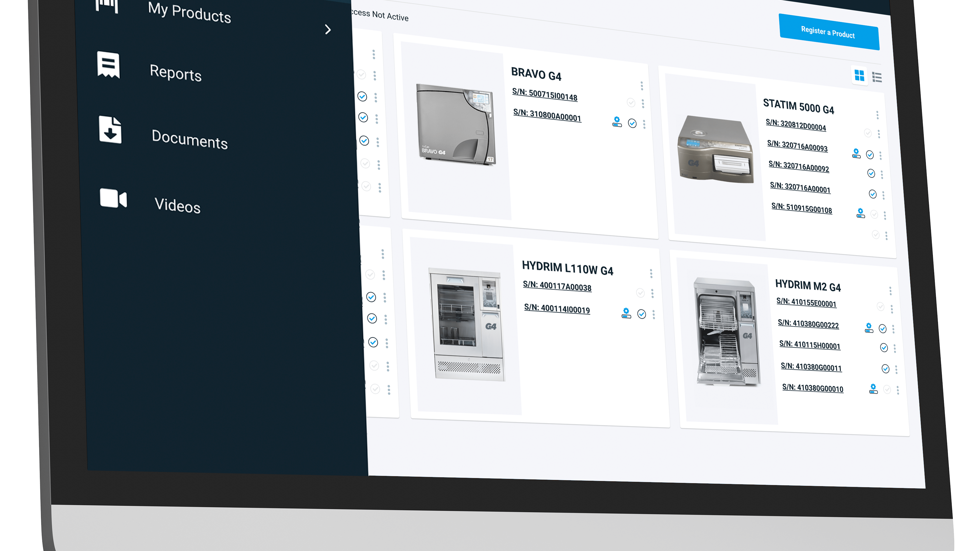This screenshot has width=980, height=551.
Task: Click the HYDRIM L110W G4 product image
Action: coord(466,324)
